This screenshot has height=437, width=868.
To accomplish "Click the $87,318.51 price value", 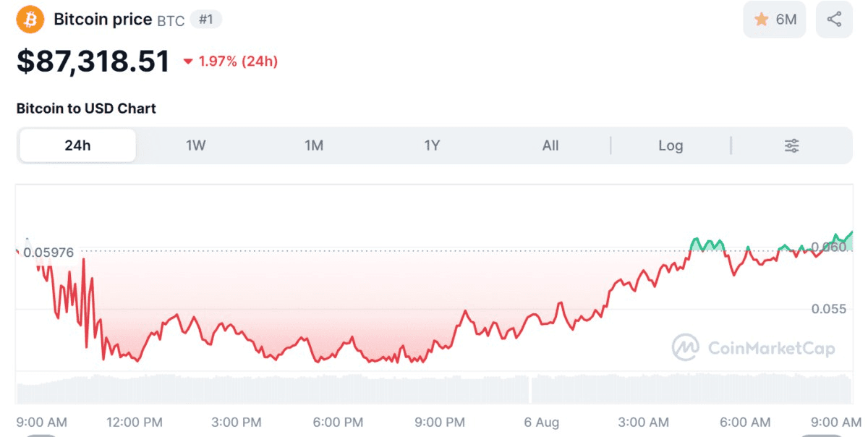I will point(93,61).
